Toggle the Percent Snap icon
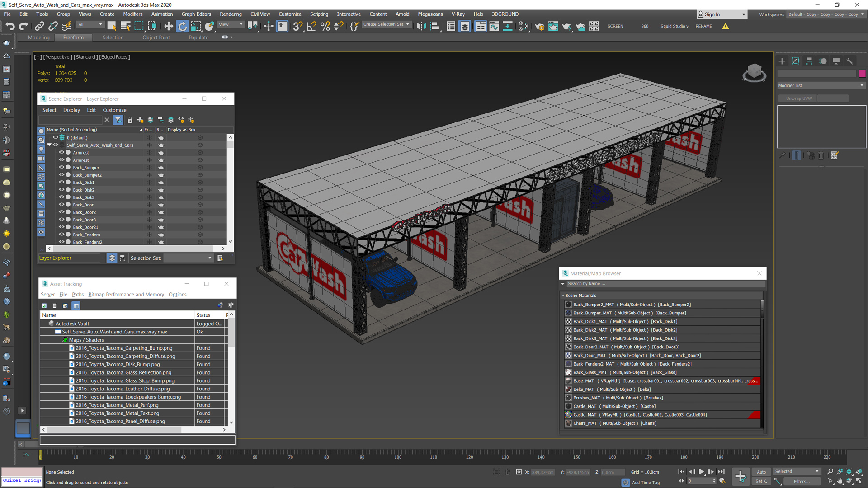 coord(325,26)
